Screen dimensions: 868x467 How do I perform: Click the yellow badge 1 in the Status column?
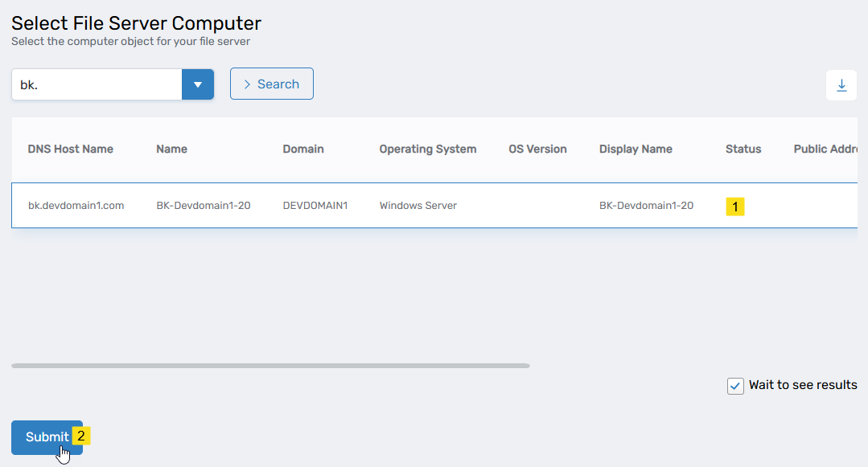[734, 207]
